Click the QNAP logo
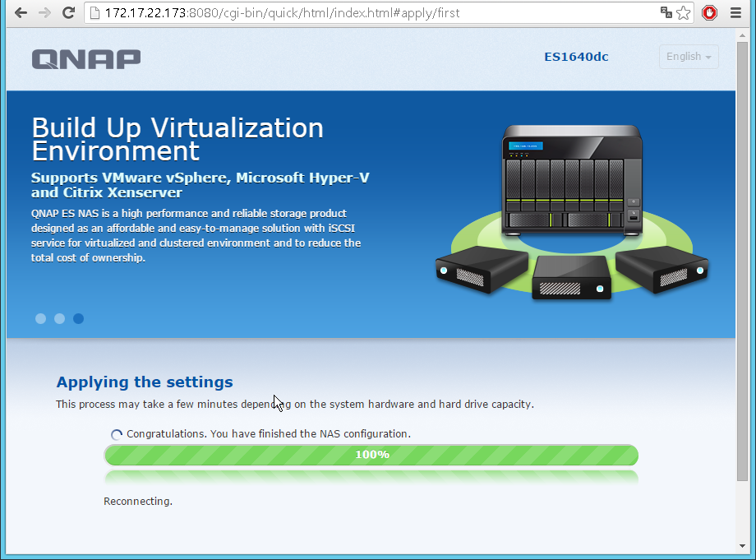756x560 pixels. click(x=86, y=58)
